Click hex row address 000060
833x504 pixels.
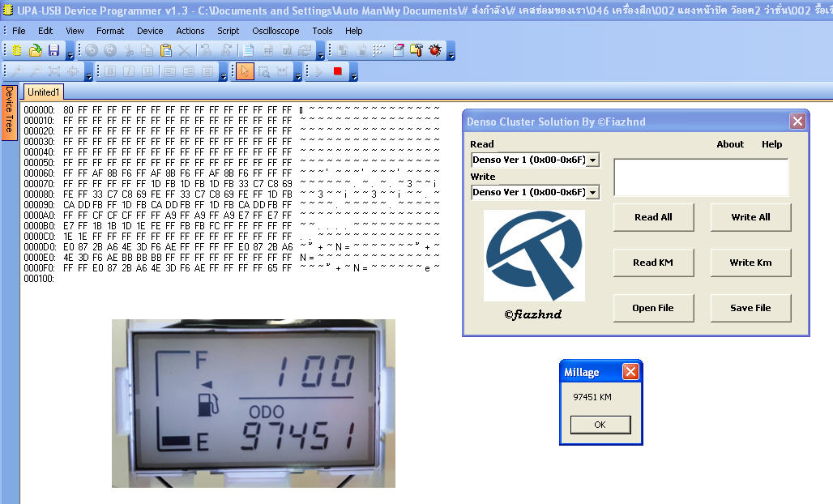tap(39, 173)
